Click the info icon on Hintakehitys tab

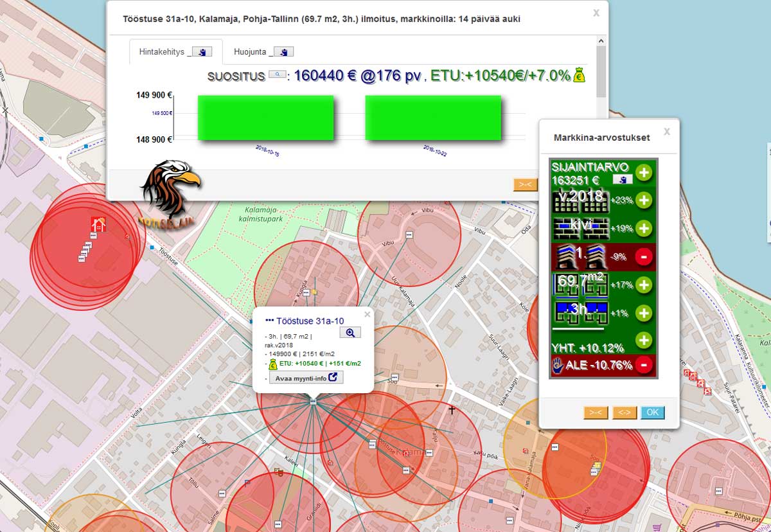[x=203, y=52]
